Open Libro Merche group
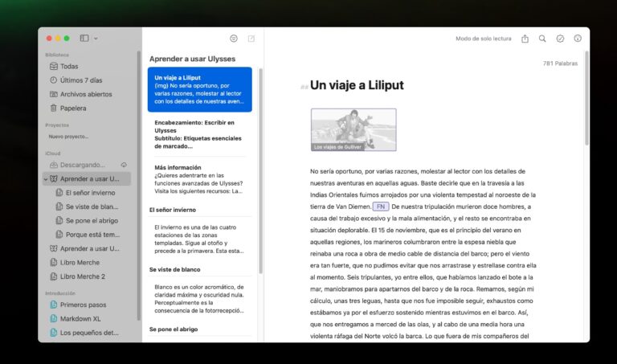Image resolution: width=617 pixels, height=364 pixels. [87, 263]
